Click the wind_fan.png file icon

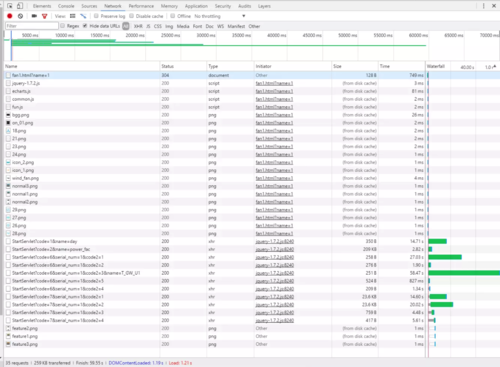8,178
